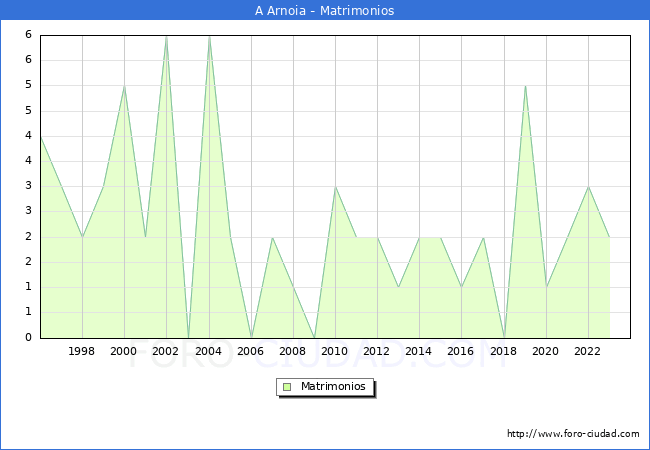Click the last data point at 2023
The height and width of the screenshot is (450, 650).
[x=609, y=237]
